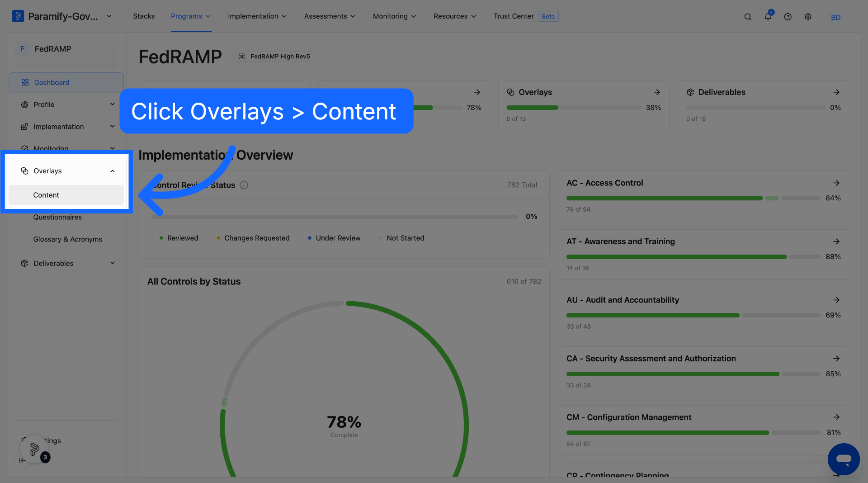Open AU - Audit and Accountability arrow
The image size is (868, 483).
836,300
